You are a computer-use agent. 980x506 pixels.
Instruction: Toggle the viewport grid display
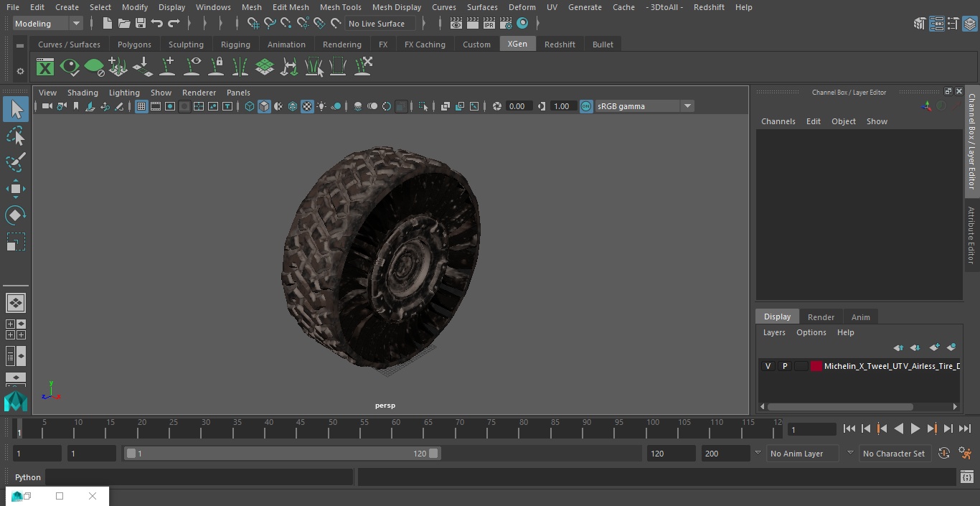point(141,106)
